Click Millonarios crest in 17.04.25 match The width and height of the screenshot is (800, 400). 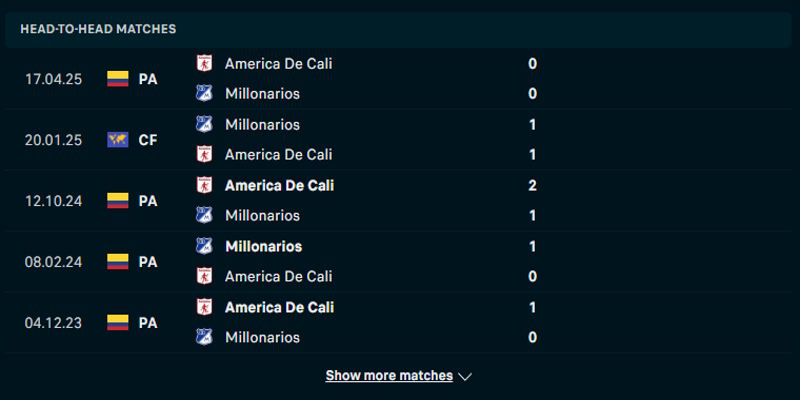204,94
